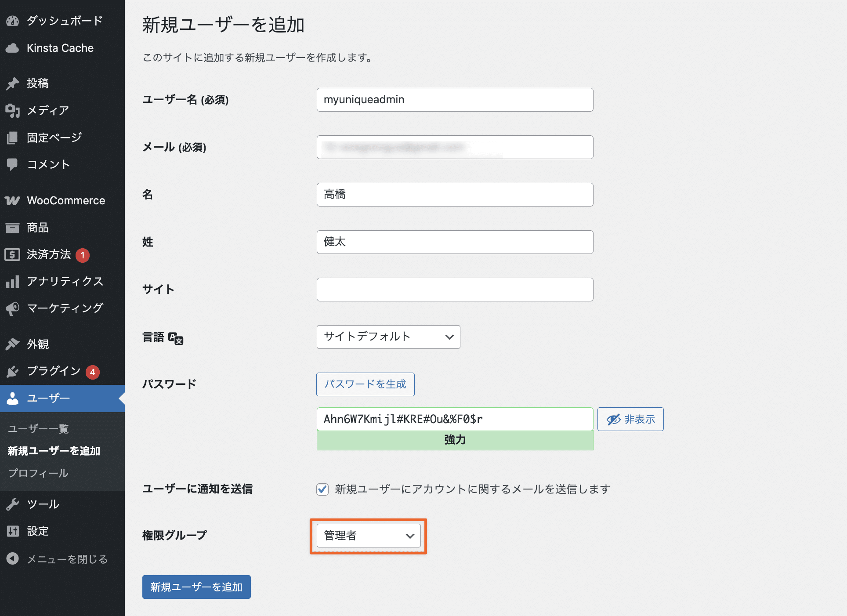Viewport: 847px width, 616px height.
Task: Go to プロフィール in the sidebar
Action: pos(38,473)
